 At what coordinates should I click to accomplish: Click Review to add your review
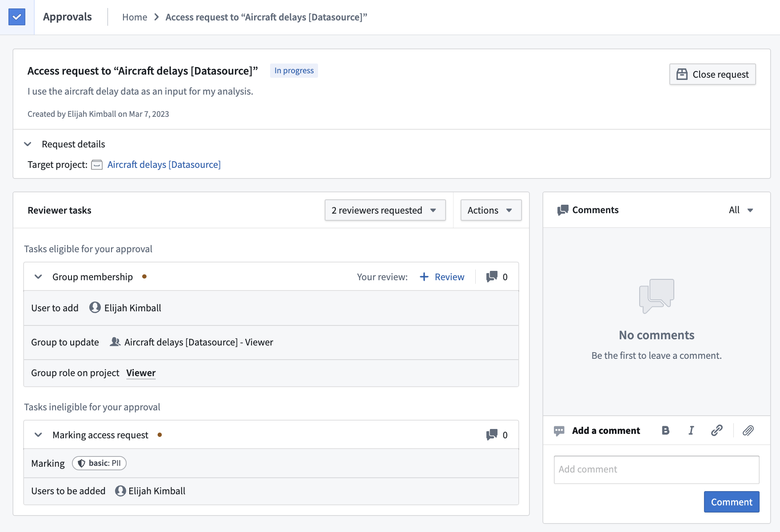[442, 277]
